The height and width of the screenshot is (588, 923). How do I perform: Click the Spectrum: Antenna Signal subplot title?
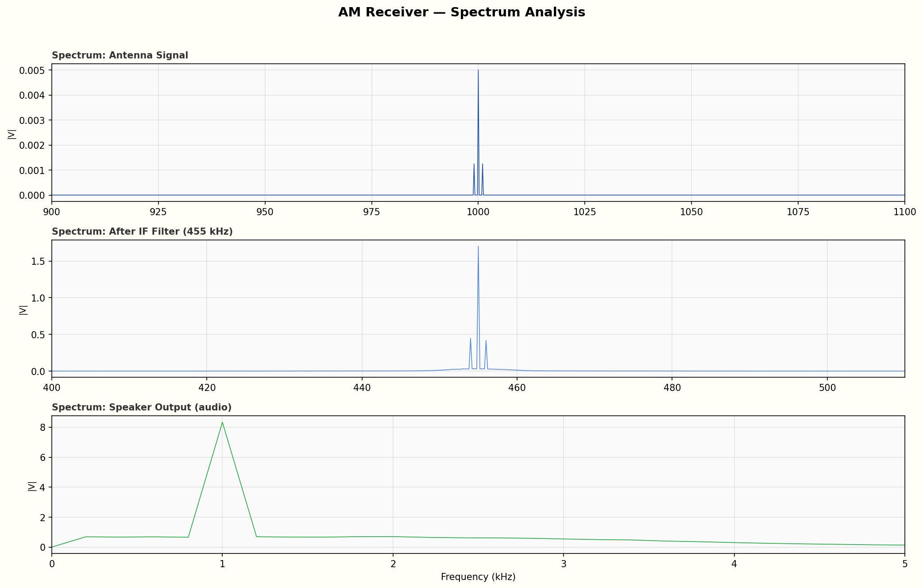(120, 55)
